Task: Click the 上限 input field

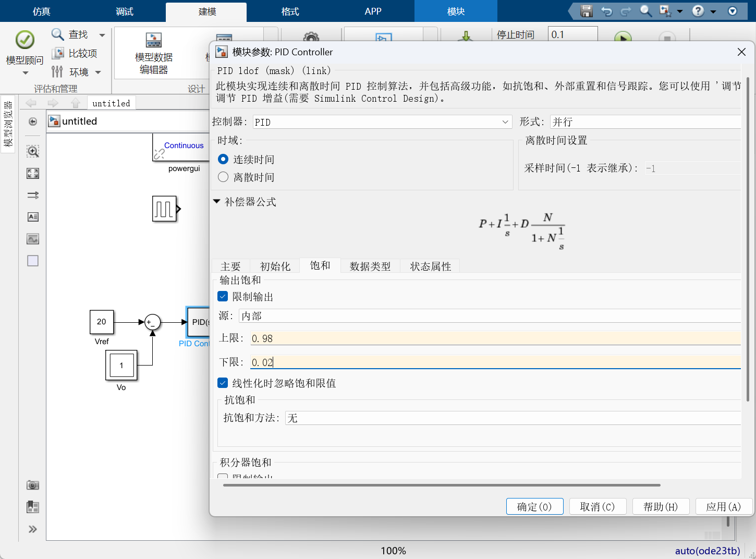Action: [x=495, y=338]
